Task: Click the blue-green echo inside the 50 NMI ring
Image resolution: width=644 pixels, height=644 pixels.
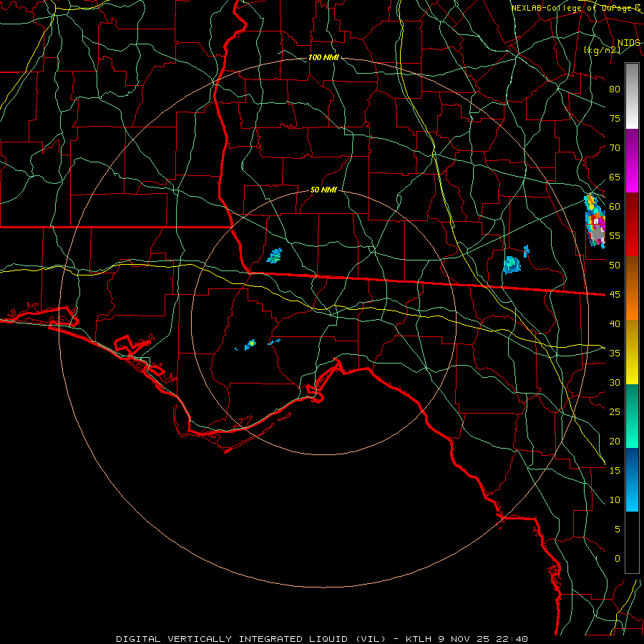Action: 274,255
